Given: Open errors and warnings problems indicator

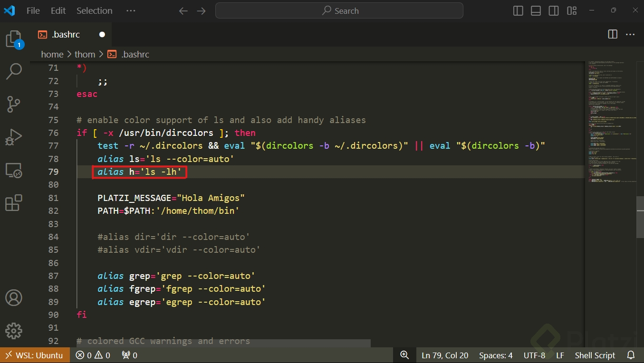Looking at the screenshot, I should tap(93, 355).
